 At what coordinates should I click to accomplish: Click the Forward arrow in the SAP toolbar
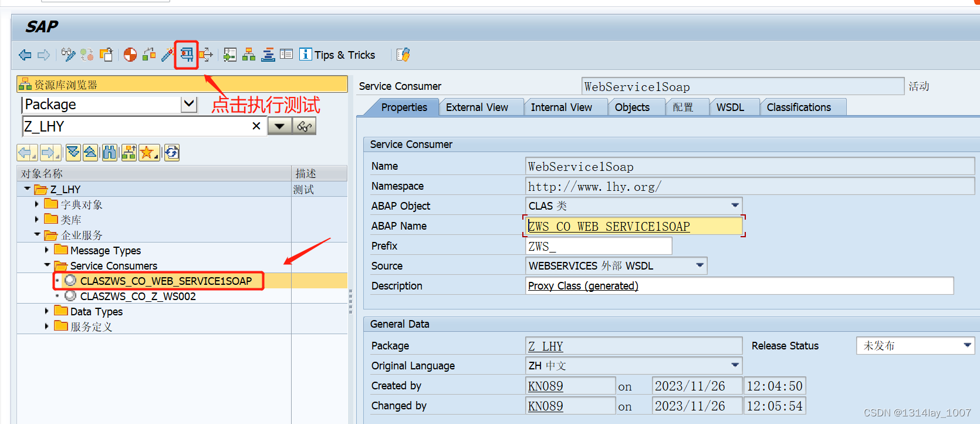(x=44, y=55)
